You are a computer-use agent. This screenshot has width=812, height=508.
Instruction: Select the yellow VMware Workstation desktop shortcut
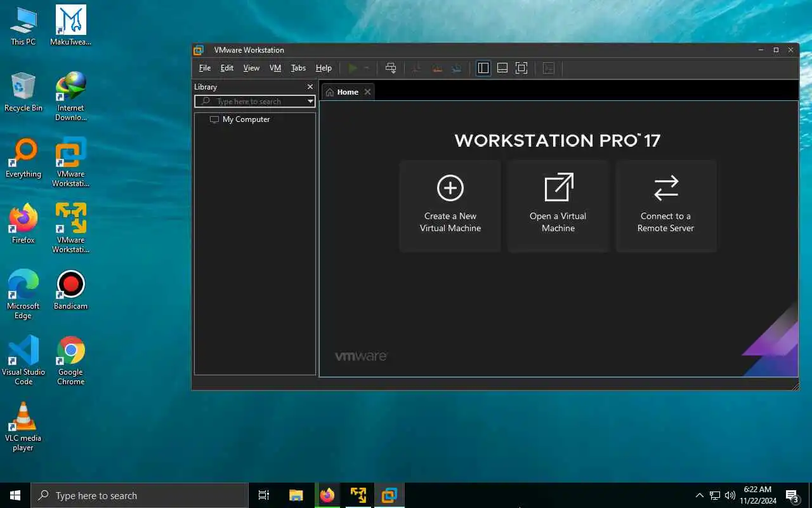pyautogui.click(x=71, y=229)
